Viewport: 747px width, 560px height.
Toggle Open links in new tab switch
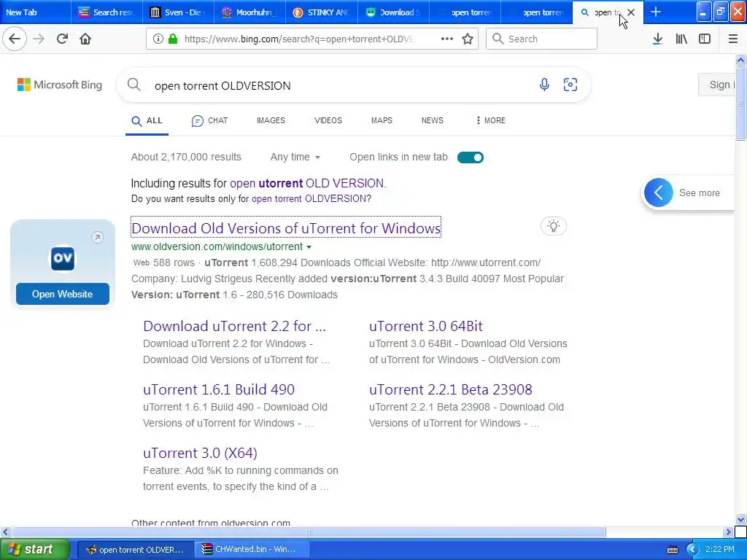click(471, 157)
